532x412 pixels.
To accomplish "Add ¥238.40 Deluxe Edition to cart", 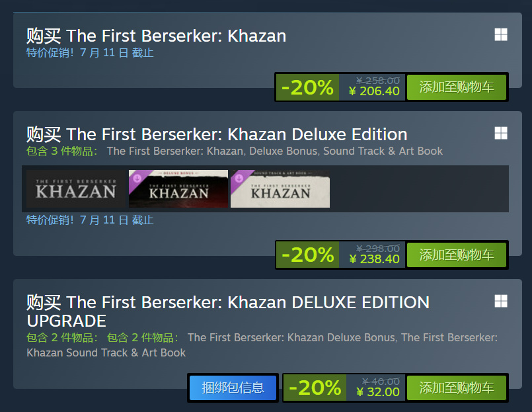I will [456, 255].
